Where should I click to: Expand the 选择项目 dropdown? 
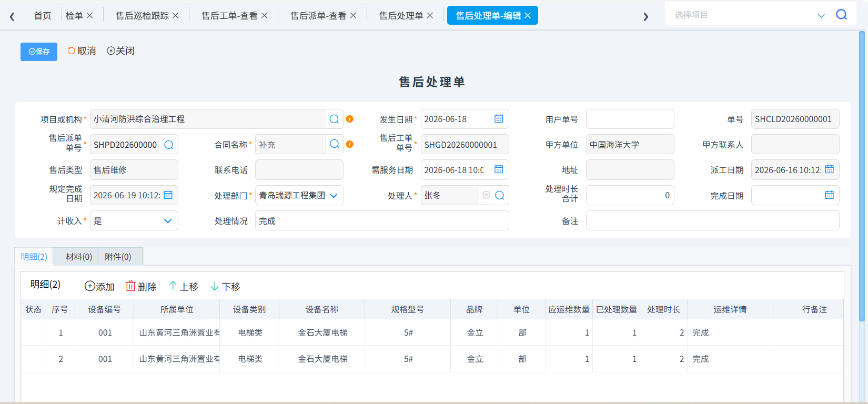[821, 15]
